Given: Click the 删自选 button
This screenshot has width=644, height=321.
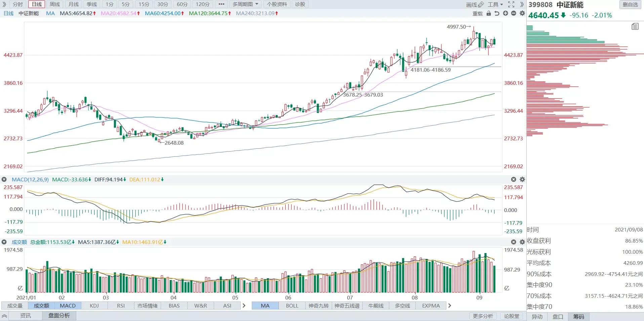Looking at the screenshot, I should (630, 5).
